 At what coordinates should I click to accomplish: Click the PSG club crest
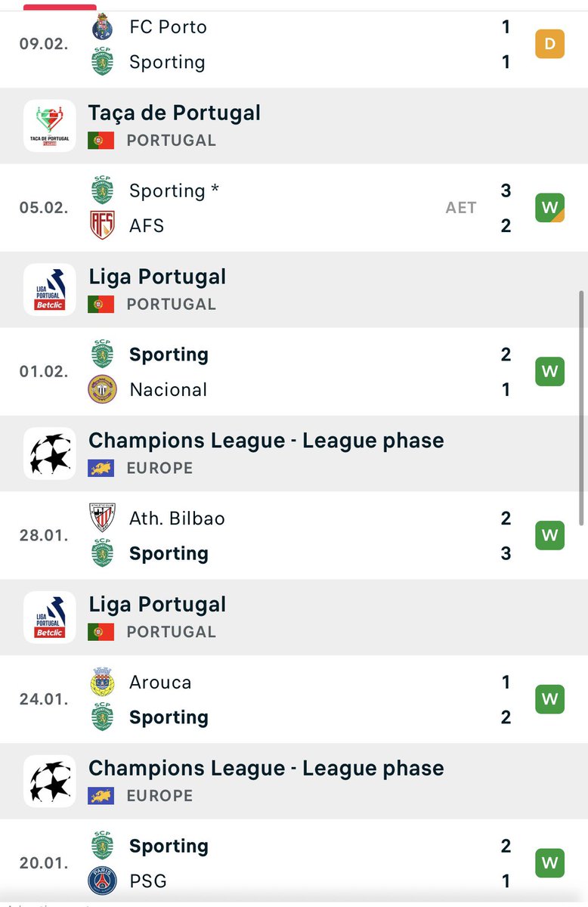pyautogui.click(x=102, y=881)
